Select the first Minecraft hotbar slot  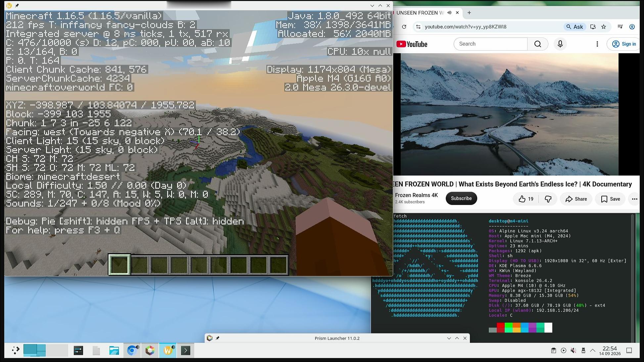[119, 265]
